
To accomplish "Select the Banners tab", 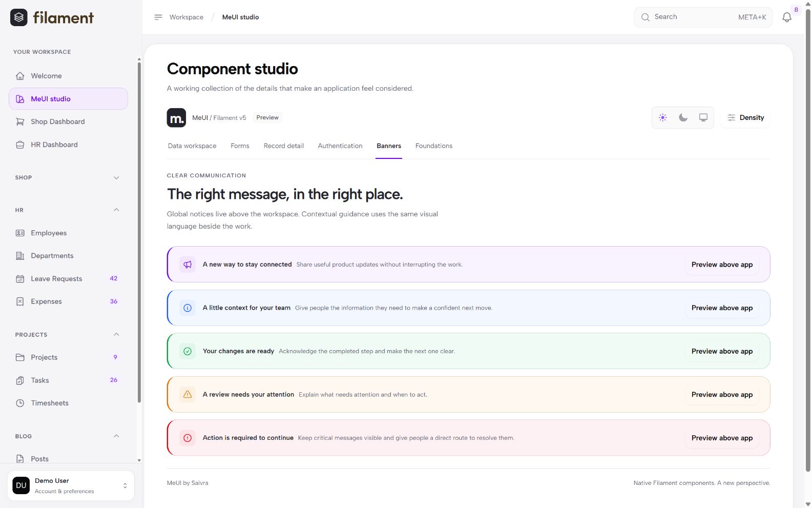I will click(x=389, y=146).
